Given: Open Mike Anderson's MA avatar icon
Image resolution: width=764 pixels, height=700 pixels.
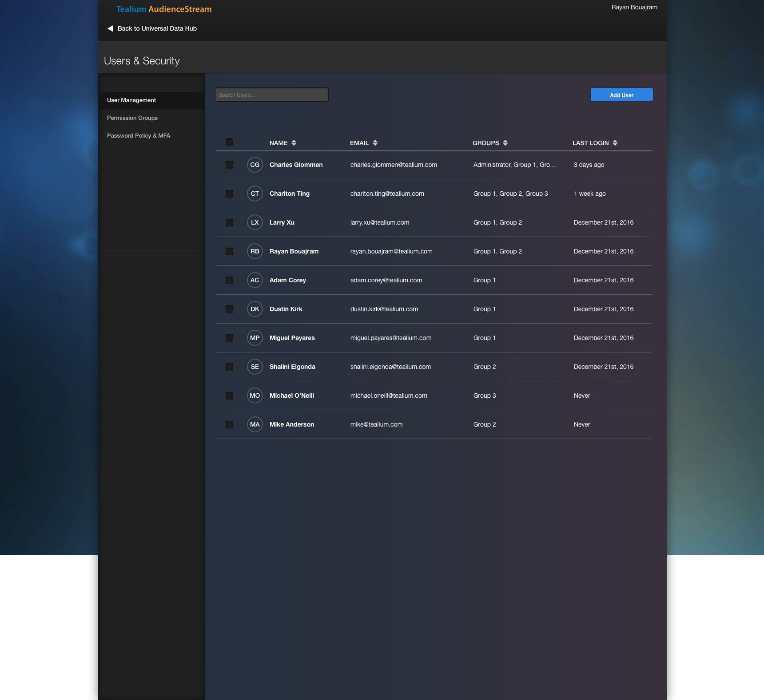Looking at the screenshot, I should click(x=255, y=424).
